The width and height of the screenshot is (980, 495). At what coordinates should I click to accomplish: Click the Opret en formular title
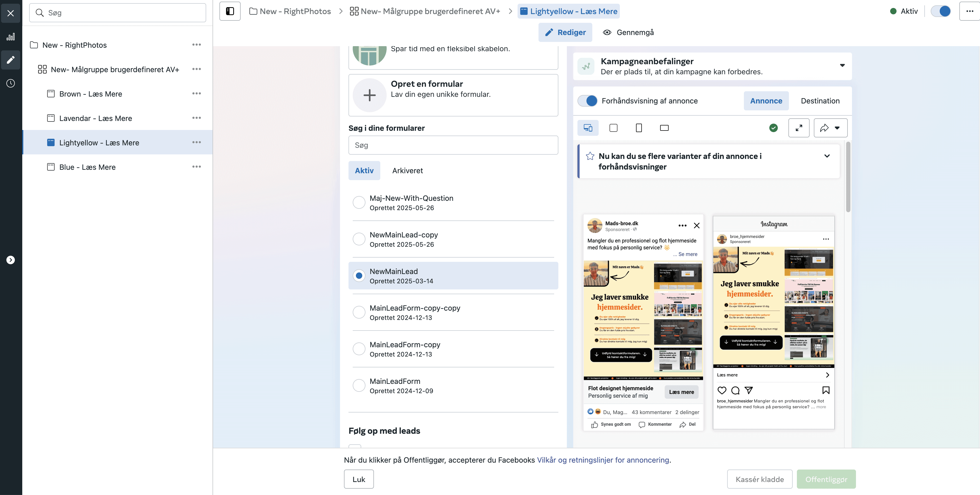point(427,84)
